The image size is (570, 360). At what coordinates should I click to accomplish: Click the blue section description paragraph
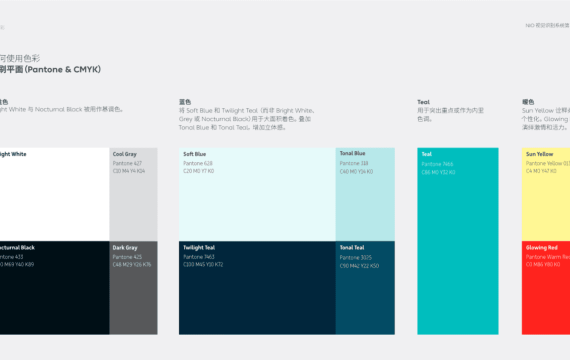pyautogui.click(x=247, y=119)
